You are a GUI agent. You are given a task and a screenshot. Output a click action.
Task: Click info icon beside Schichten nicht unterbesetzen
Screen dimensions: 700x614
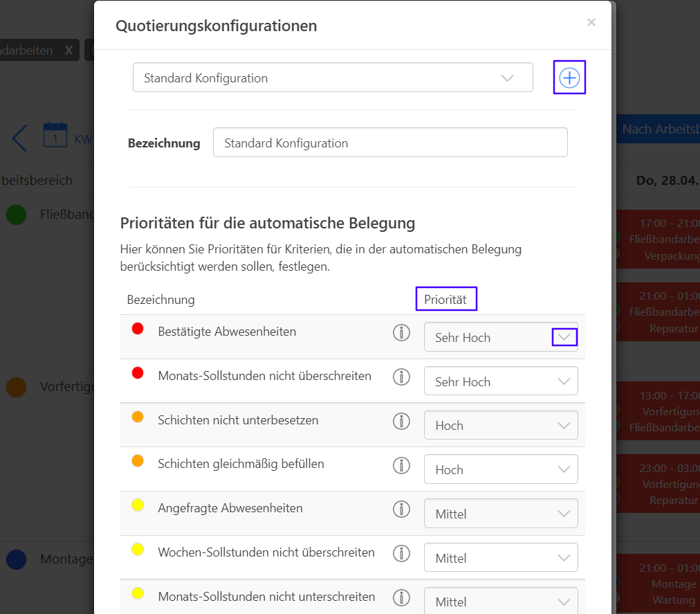point(401,422)
